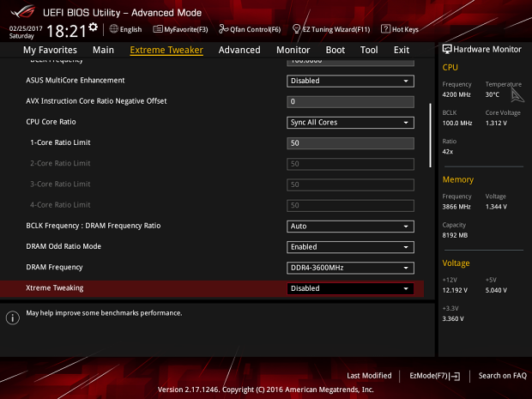The image size is (532, 399).
Task: Click the Memory frequency 3866 MHz value
Action: coord(456,207)
